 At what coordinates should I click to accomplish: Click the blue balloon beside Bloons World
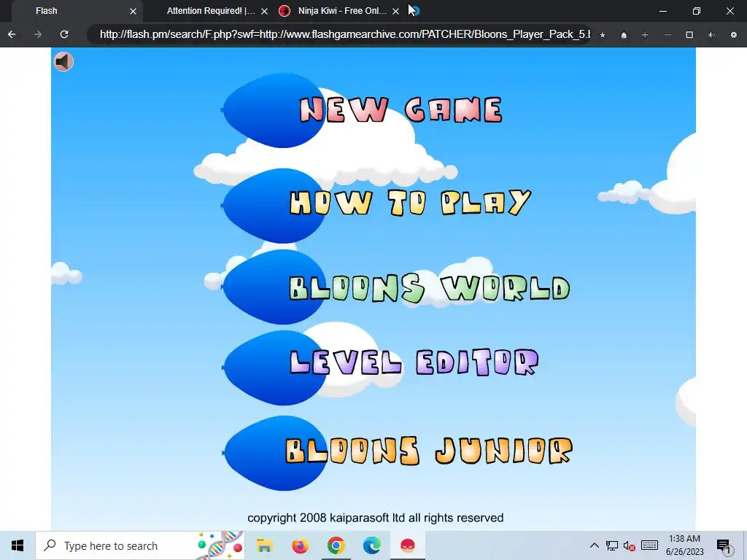point(274,287)
